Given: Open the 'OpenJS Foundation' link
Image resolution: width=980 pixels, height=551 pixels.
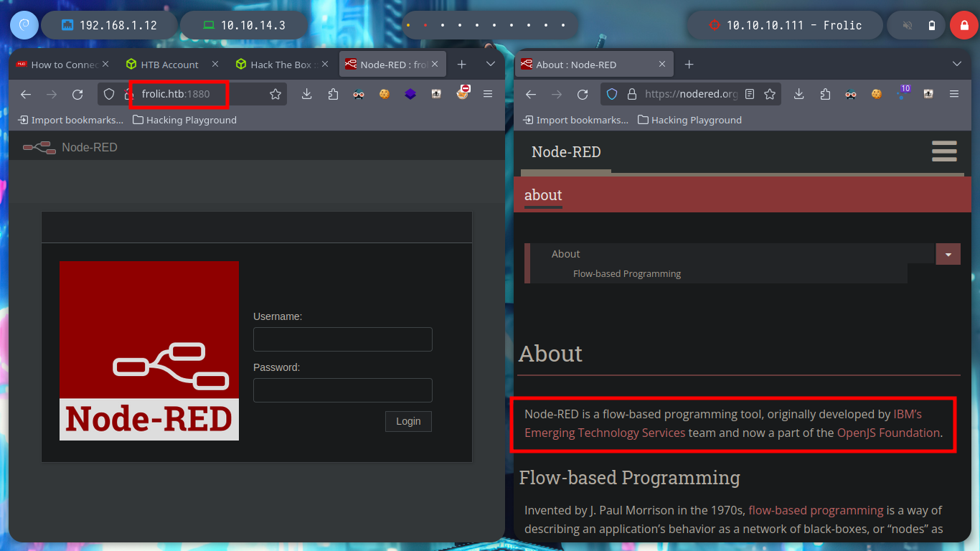Looking at the screenshot, I should coord(888,433).
